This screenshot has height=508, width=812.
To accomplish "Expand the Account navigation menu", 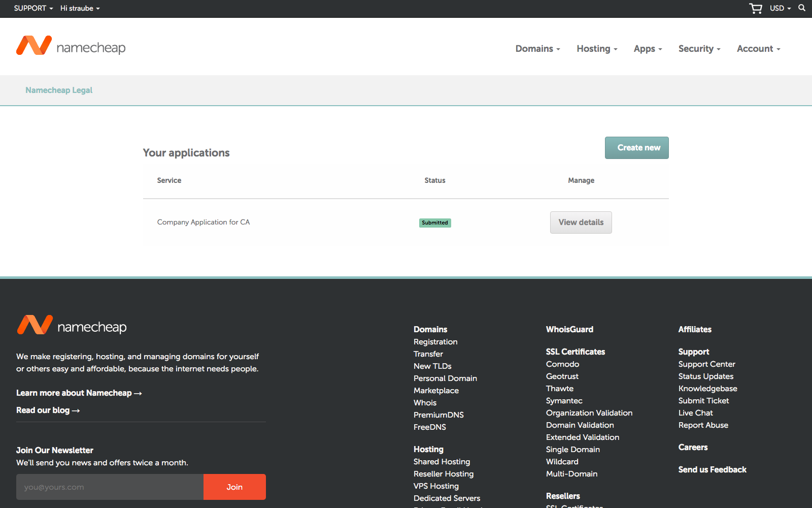I will tap(758, 49).
